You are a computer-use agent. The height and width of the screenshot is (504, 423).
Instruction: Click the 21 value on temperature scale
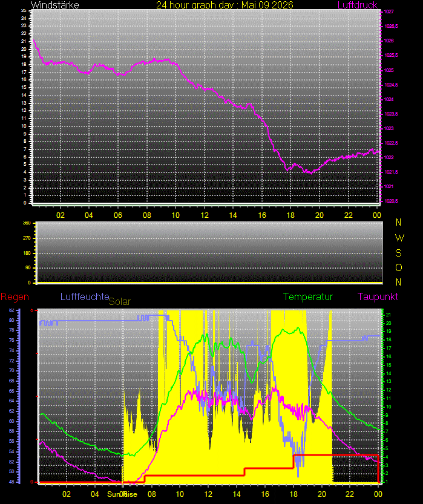[x=389, y=315]
